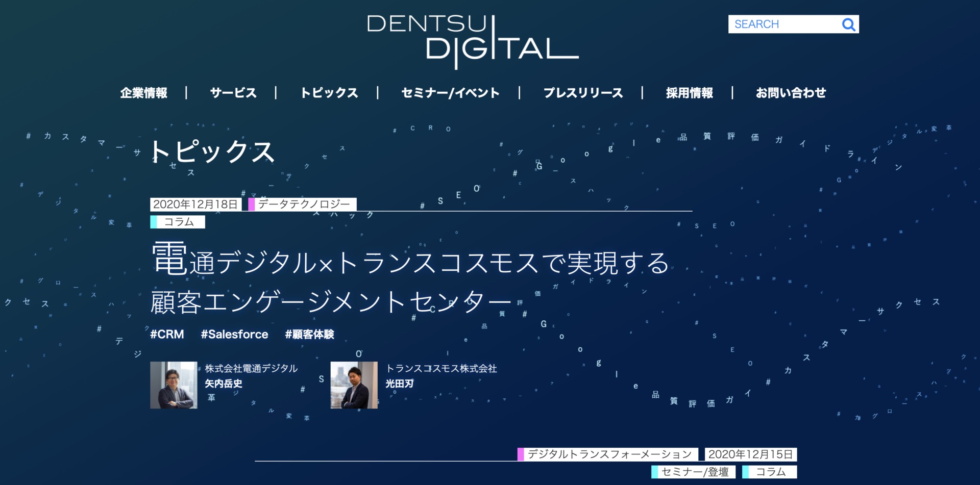Select the デジタルトランスフォーメーション category tag
Image resolution: width=980 pixels, height=485 pixels.
pyautogui.click(x=607, y=454)
